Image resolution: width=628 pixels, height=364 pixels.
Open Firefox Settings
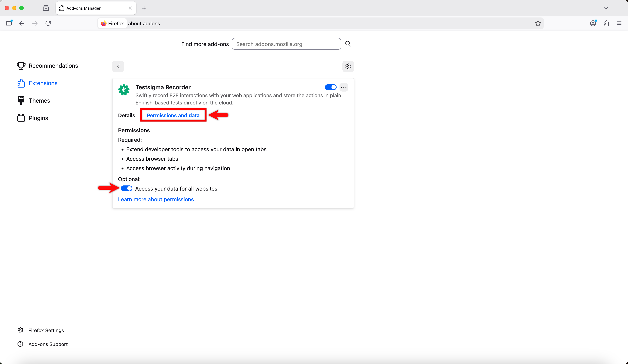click(x=41, y=330)
